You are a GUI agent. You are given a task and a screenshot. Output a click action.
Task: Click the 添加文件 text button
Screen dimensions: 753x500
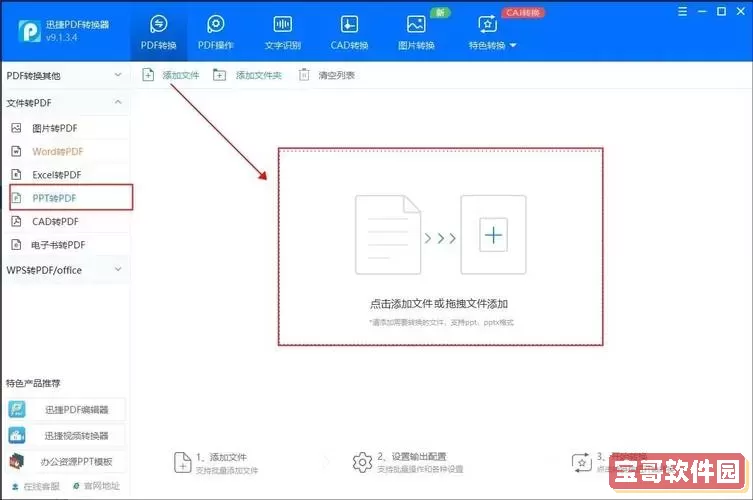181,75
